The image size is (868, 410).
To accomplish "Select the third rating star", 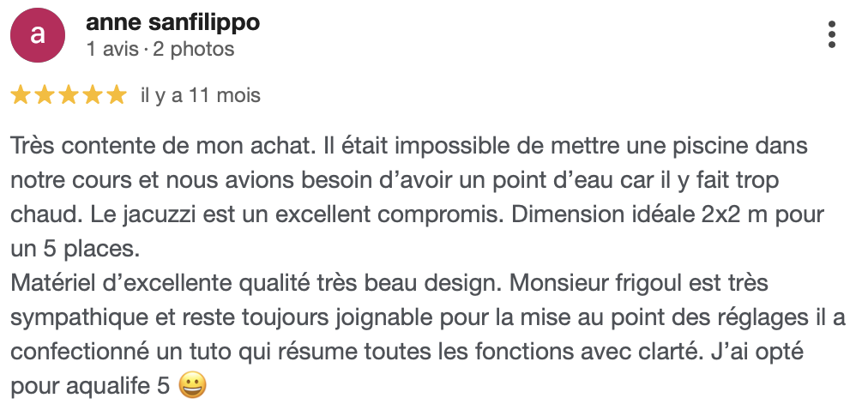I will click(x=69, y=95).
